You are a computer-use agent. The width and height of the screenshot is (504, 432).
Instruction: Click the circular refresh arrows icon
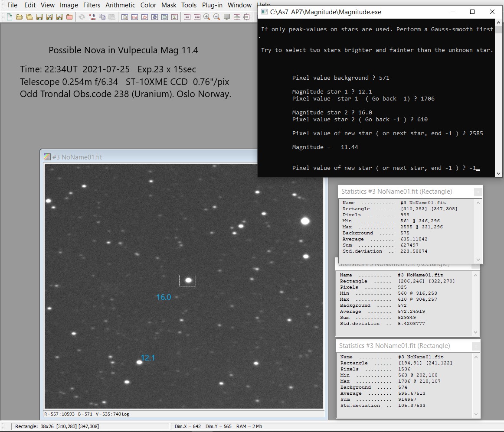(x=82, y=17)
